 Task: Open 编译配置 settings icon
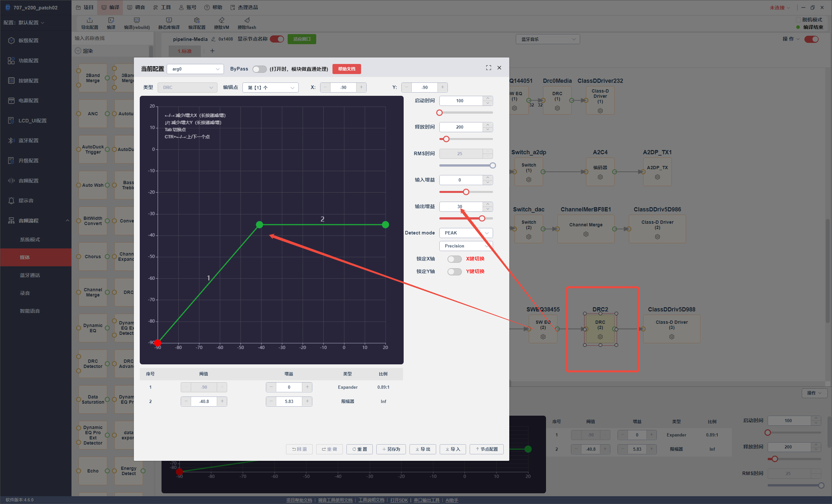pyautogui.click(x=197, y=20)
